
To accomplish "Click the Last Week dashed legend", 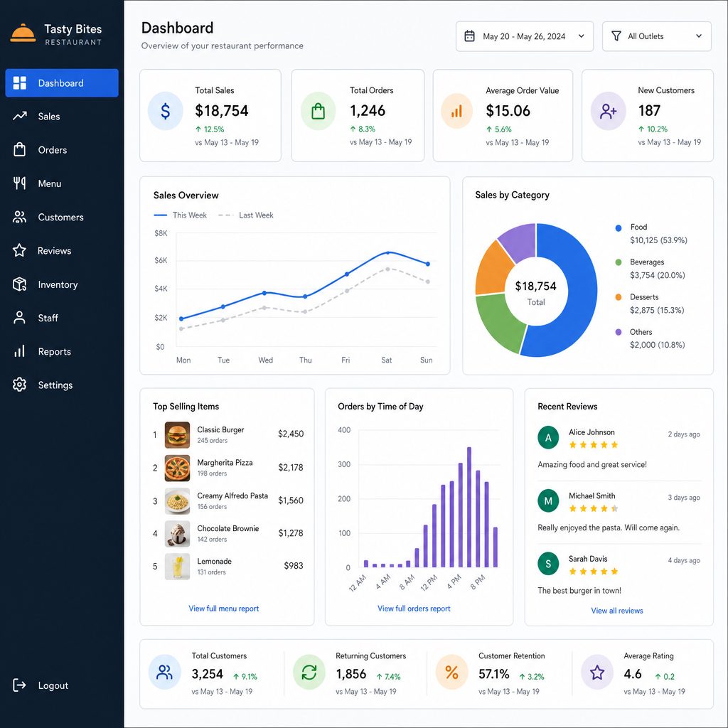I will tap(225, 215).
